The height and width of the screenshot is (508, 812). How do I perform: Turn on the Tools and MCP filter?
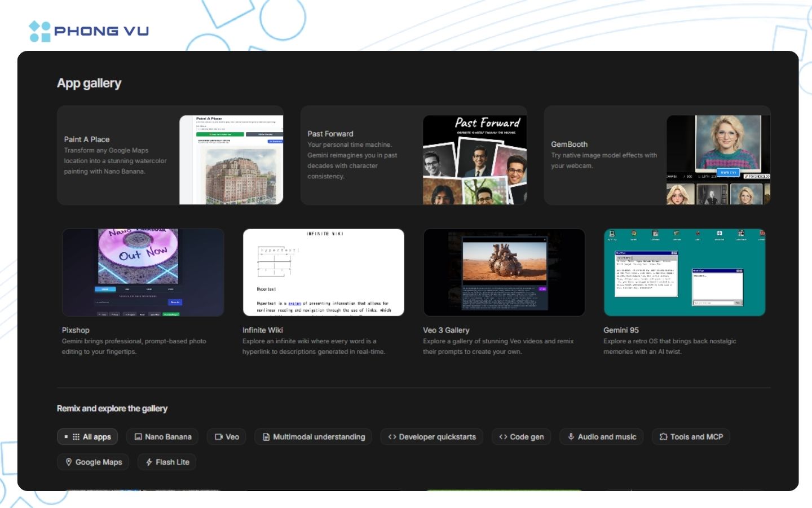pos(691,436)
